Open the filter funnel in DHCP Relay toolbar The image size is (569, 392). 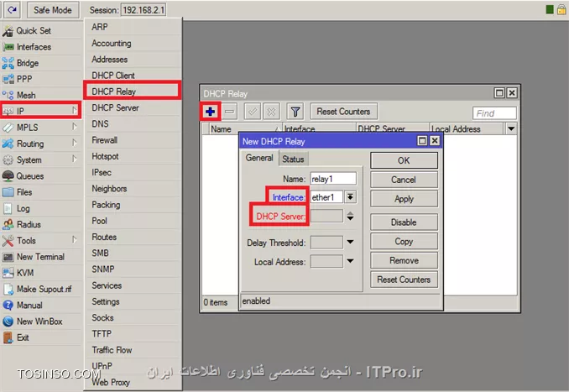pyautogui.click(x=295, y=112)
